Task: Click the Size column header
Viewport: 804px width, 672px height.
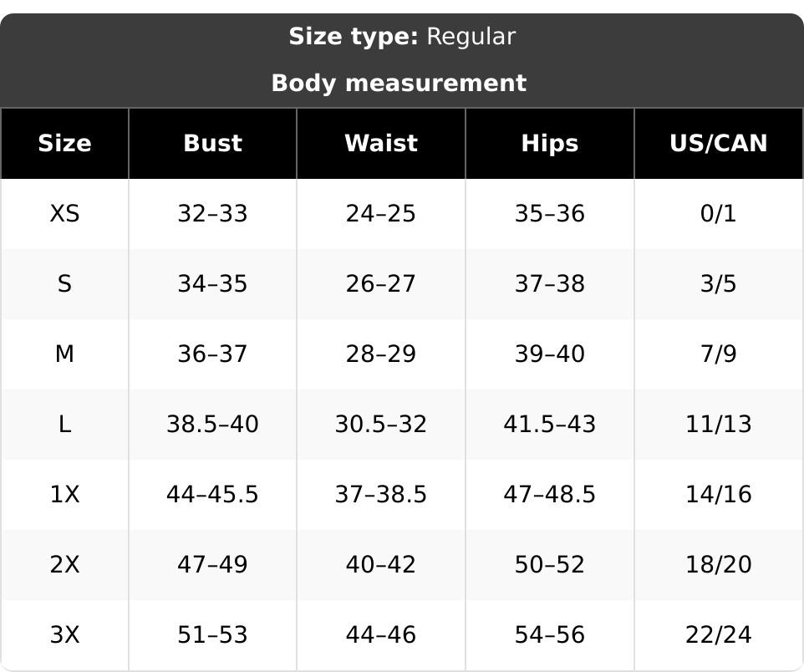Action: pos(64,144)
